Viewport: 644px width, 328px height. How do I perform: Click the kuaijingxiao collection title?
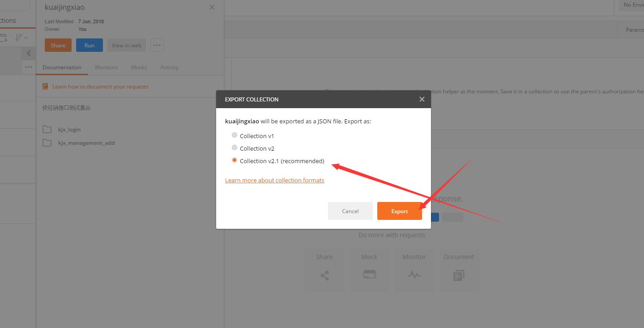[64, 7]
